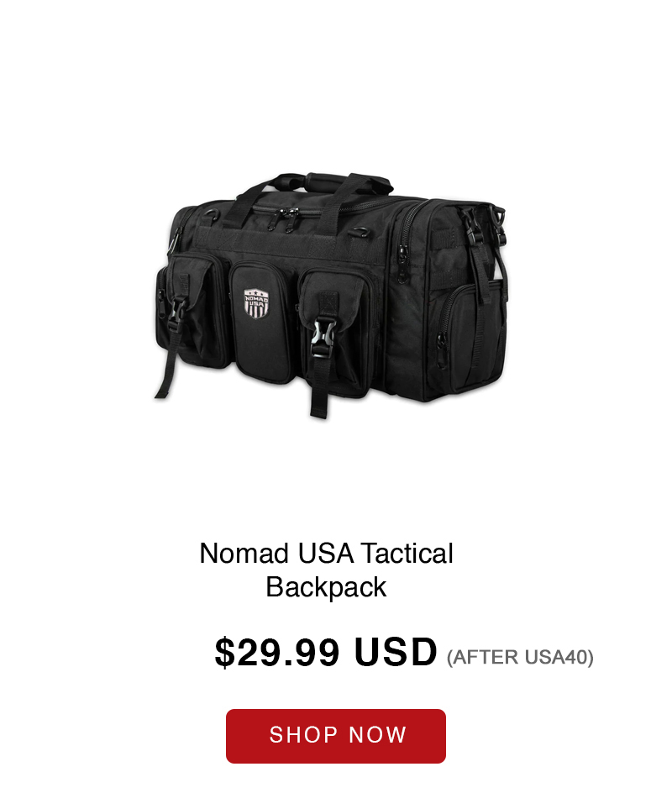The image size is (672, 793).
Task: Select the (AFTER USA40) coupon note
Action: point(520,657)
